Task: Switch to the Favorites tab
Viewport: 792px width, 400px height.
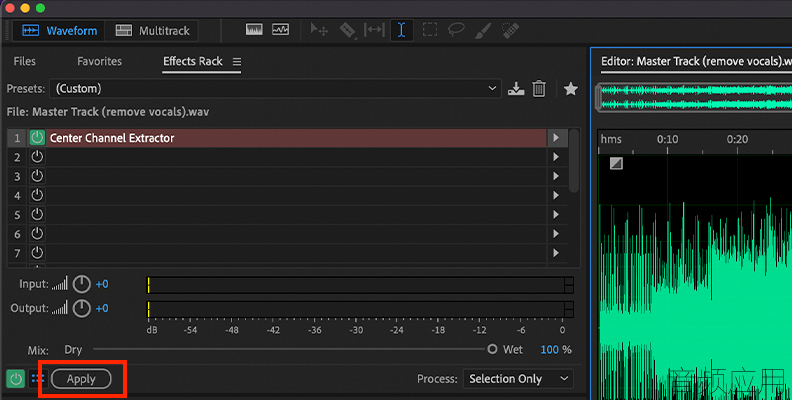Action: click(99, 61)
